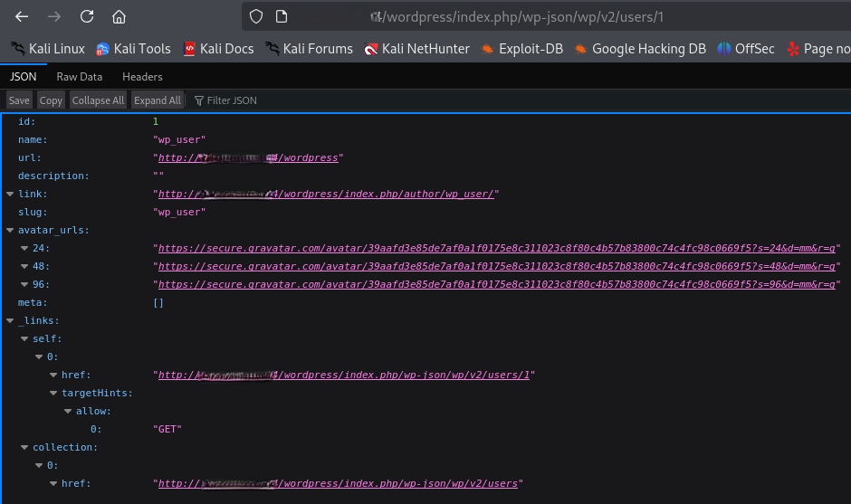The width and height of the screenshot is (851, 504).
Task: Open the Google Hacking DB bookmark
Action: click(x=639, y=49)
